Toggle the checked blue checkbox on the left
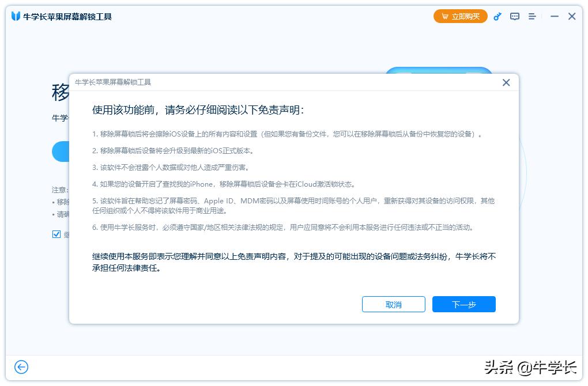The height and width of the screenshot is (386, 588). pos(56,234)
